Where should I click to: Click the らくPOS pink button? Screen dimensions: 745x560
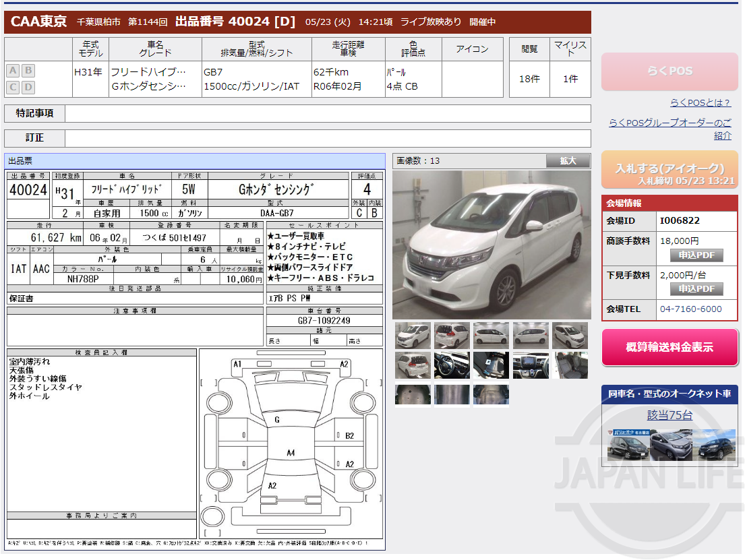point(669,71)
